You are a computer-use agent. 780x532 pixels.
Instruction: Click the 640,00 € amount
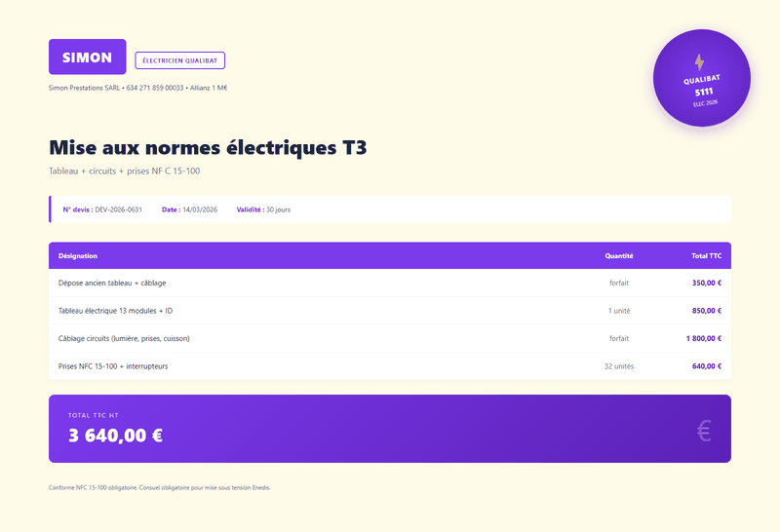point(707,366)
